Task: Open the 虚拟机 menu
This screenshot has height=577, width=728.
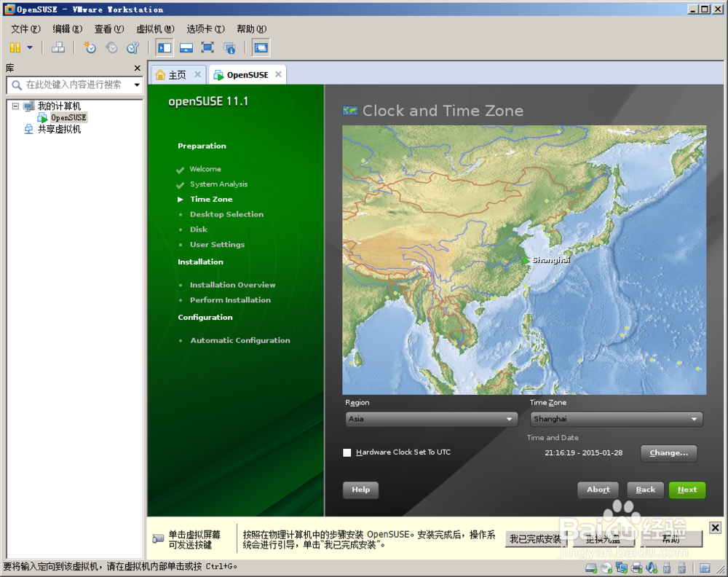Action: 155,29
